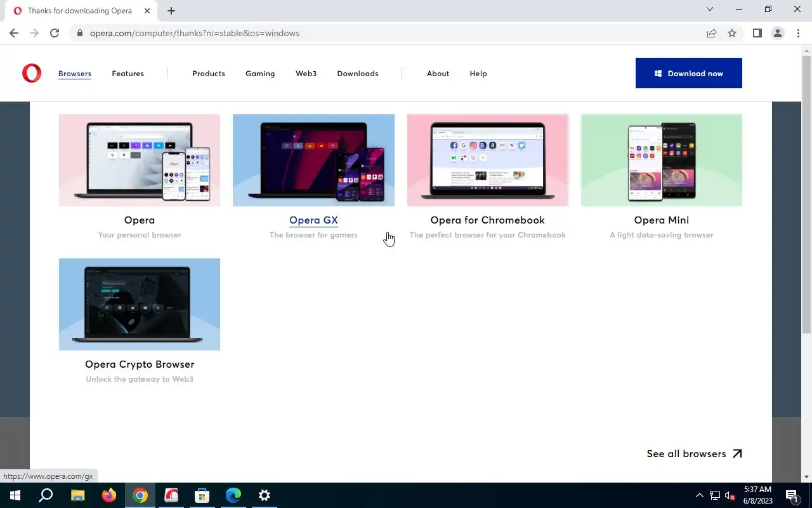Open a new tab with plus icon
This screenshot has height=508, width=812.
click(171, 11)
